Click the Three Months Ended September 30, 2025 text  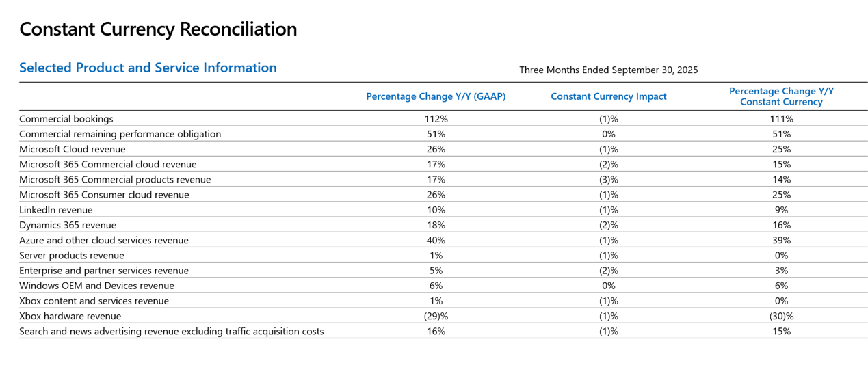(x=608, y=70)
